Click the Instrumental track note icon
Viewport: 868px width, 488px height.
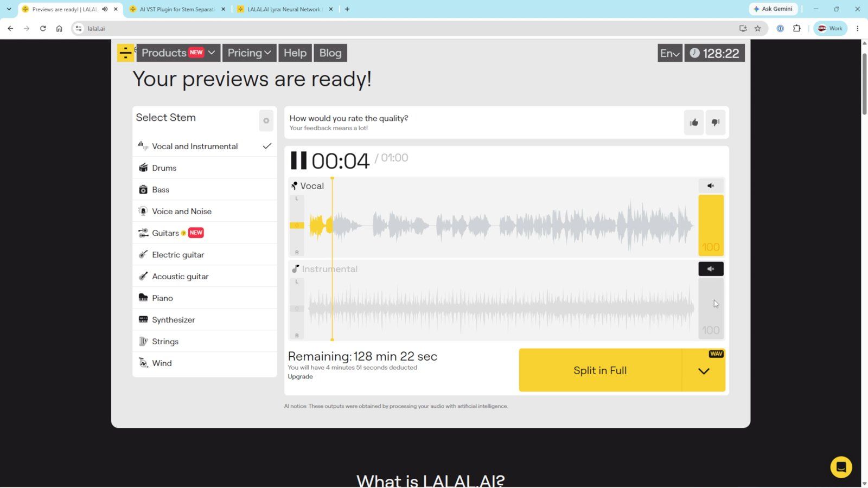coord(296,269)
